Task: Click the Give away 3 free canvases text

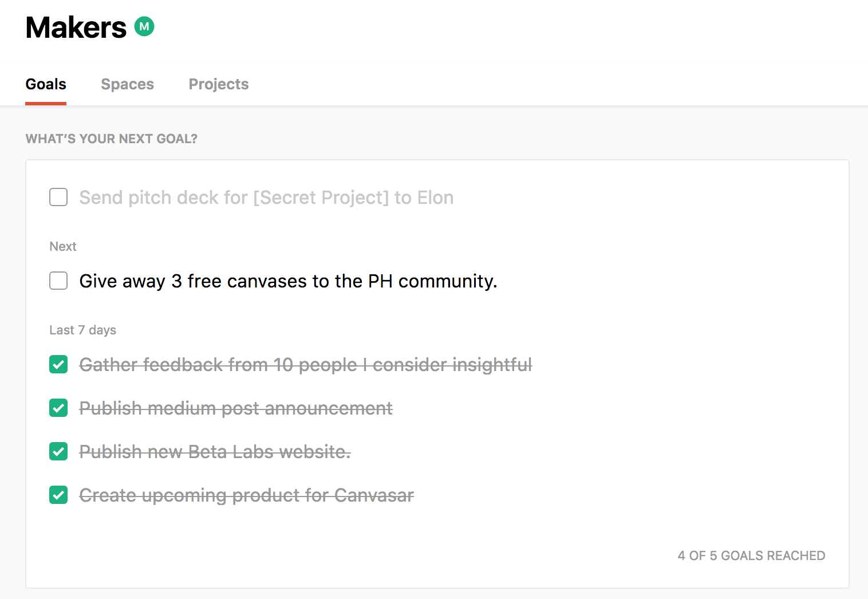Action: pos(288,281)
